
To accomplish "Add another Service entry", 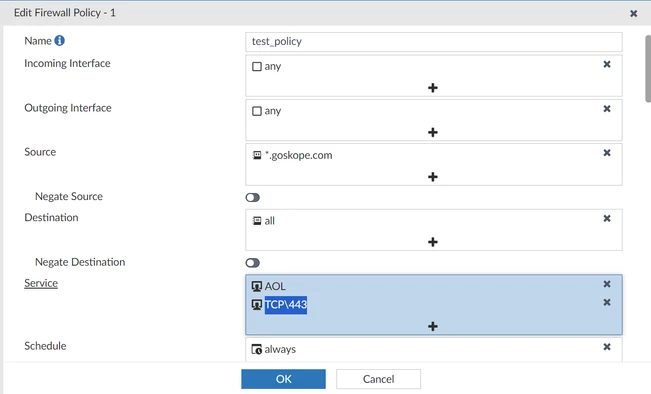I will pyautogui.click(x=433, y=326).
